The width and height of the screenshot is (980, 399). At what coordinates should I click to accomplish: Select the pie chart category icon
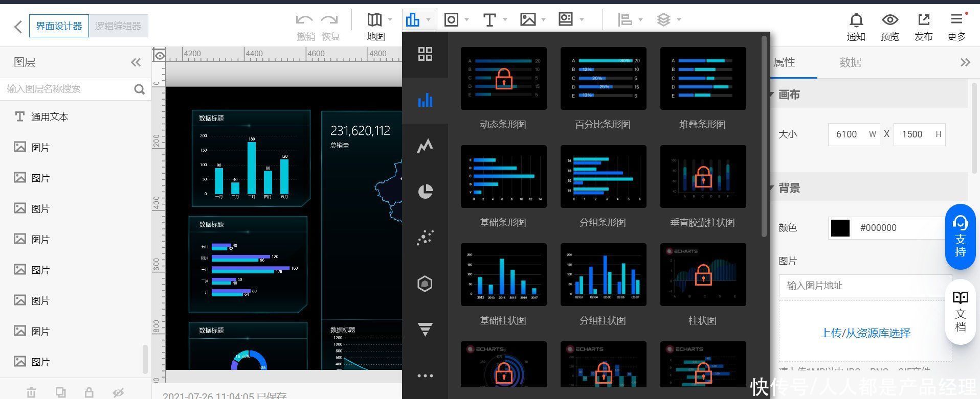tap(425, 192)
